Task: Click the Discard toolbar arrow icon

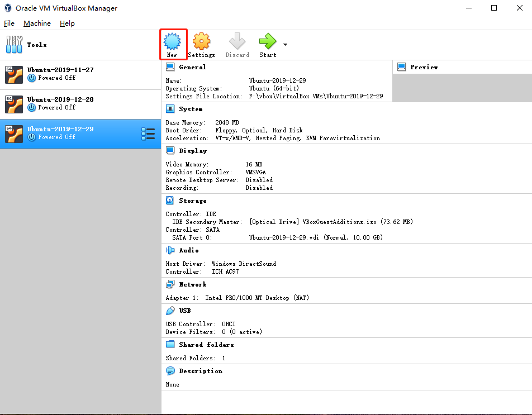Action: [x=237, y=41]
